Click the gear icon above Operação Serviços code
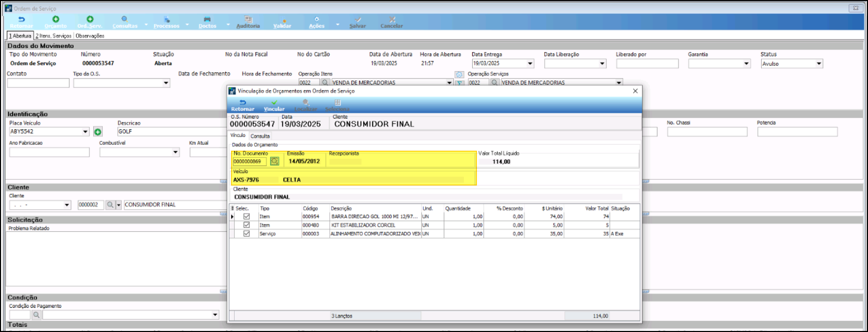868x332 pixels. 459,75
